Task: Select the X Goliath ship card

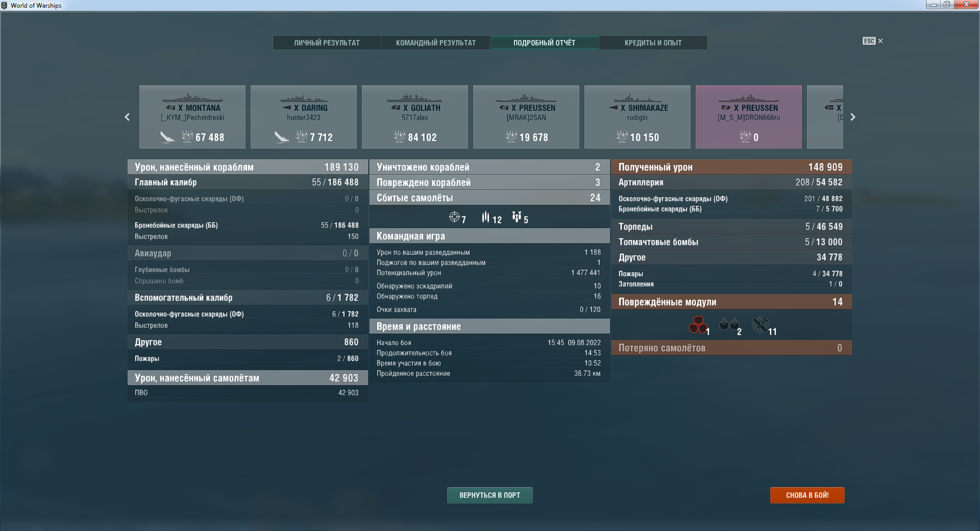Action: tap(415, 117)
